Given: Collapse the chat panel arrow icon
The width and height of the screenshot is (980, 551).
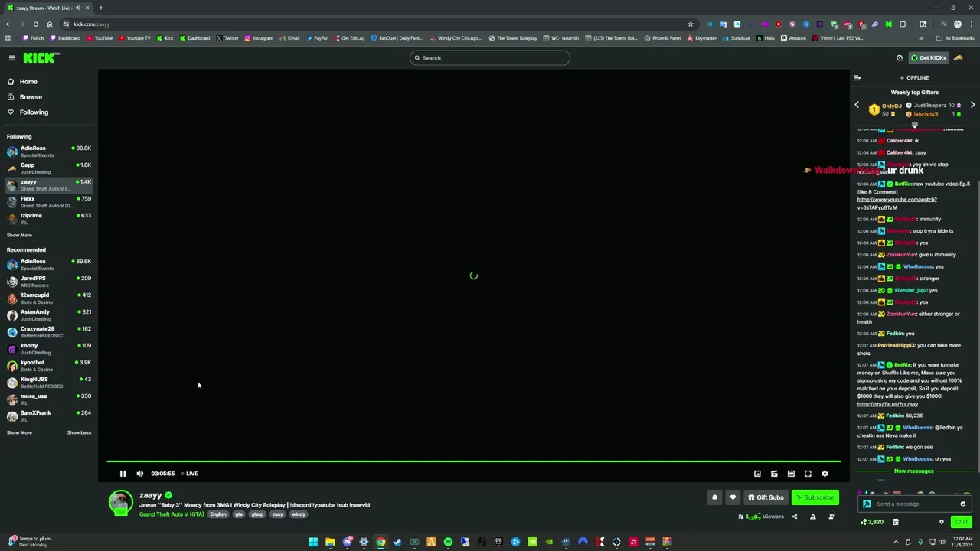Looking at the screenshot, I should click(857, 78).
